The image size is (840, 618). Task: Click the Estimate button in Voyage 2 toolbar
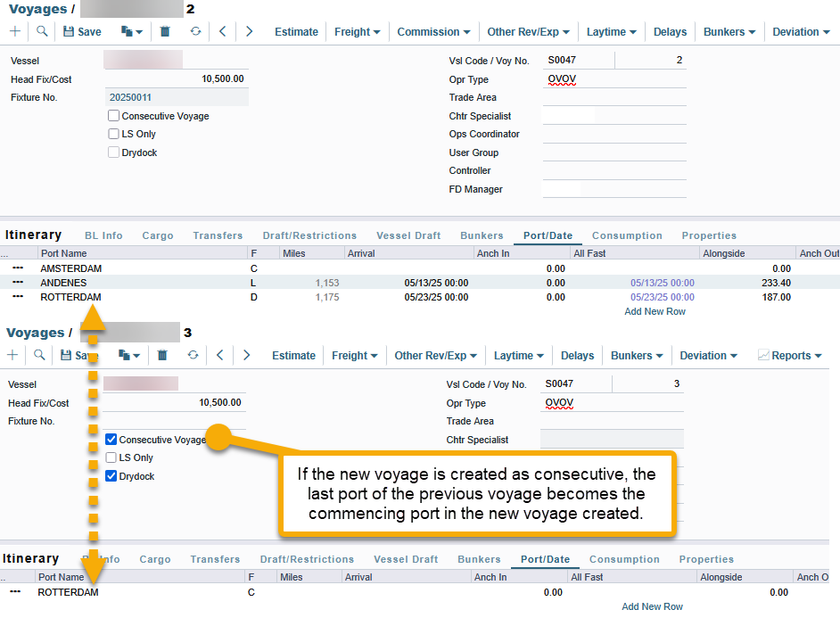pyautogui.click(x=296, y=31)
